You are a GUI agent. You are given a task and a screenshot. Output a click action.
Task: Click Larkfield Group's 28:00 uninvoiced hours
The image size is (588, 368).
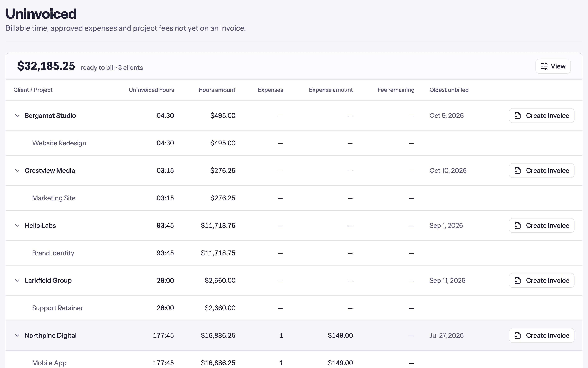tap(165, 281)
